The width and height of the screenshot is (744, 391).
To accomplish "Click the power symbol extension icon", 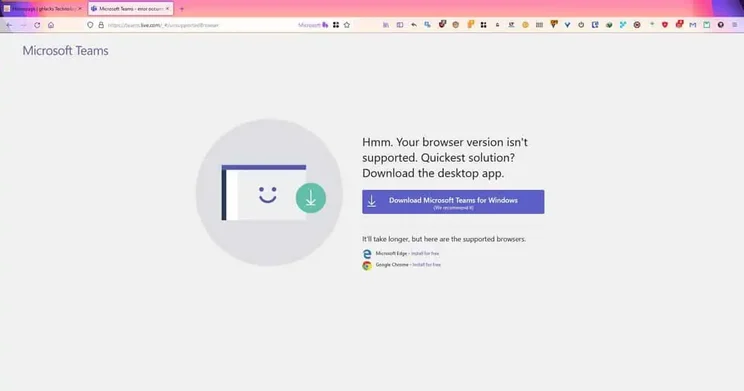I will 581,25.
